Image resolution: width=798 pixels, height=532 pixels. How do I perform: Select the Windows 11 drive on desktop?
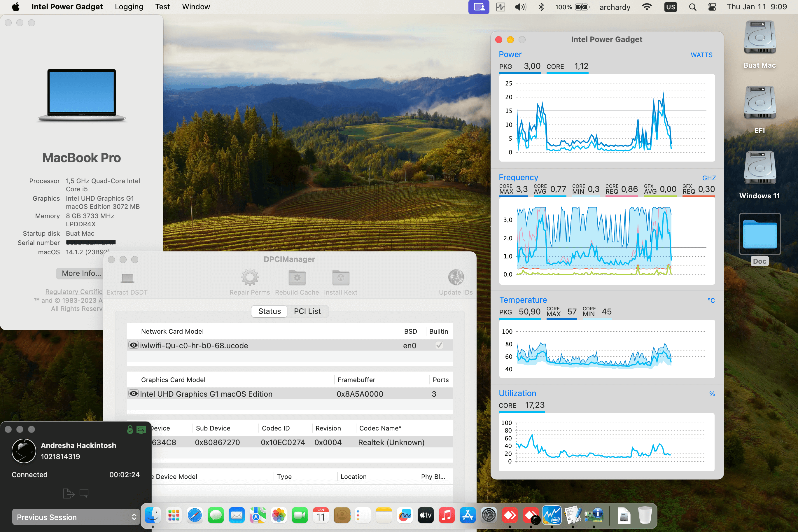coord(760,175)
